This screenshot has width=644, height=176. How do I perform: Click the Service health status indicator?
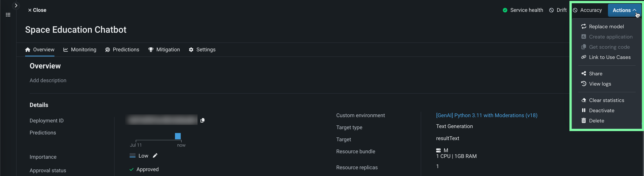pos(523,10)
